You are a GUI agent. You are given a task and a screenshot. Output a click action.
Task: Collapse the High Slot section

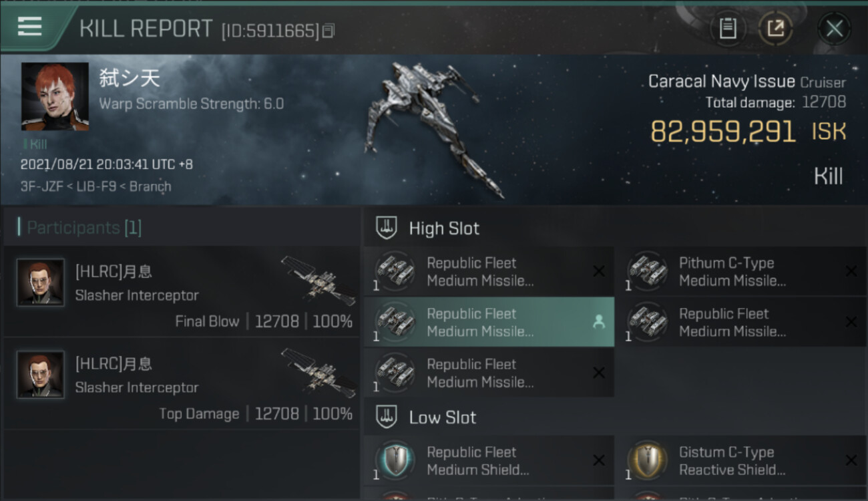pos(444,228)
